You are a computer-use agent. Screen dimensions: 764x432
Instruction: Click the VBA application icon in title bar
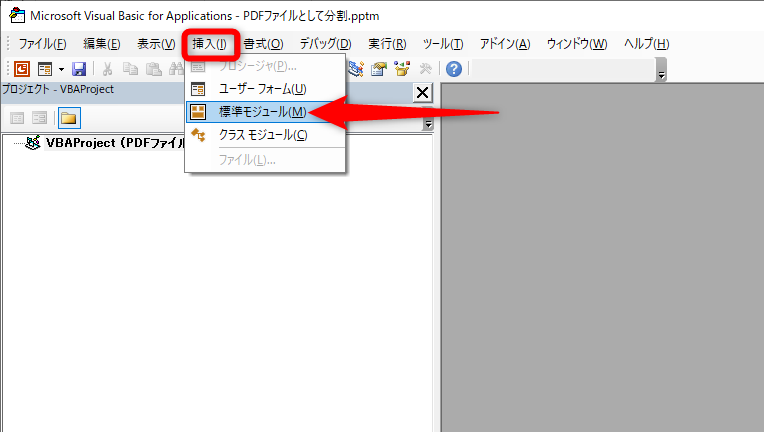click(x=17, y=16)
